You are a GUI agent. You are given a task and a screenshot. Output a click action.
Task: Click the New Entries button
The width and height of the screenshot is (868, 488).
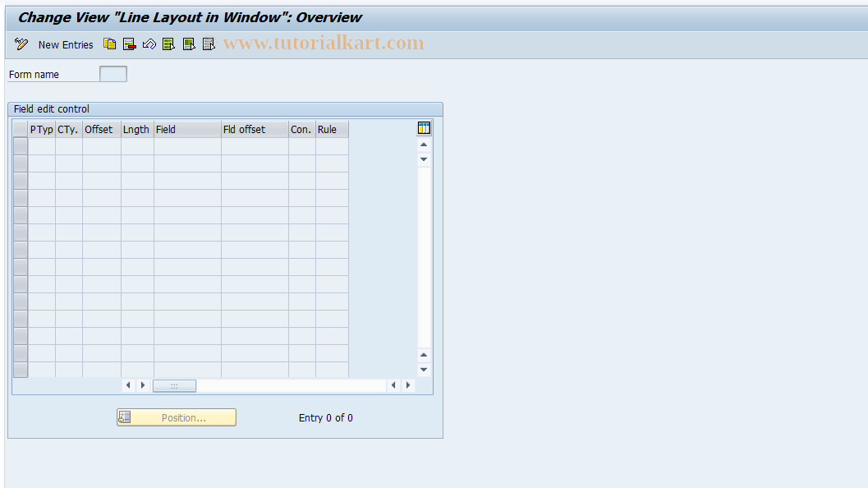coord(66,45)
